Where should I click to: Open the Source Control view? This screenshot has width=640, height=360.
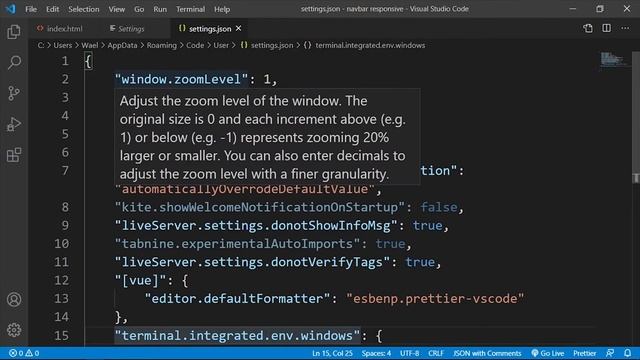14,93
